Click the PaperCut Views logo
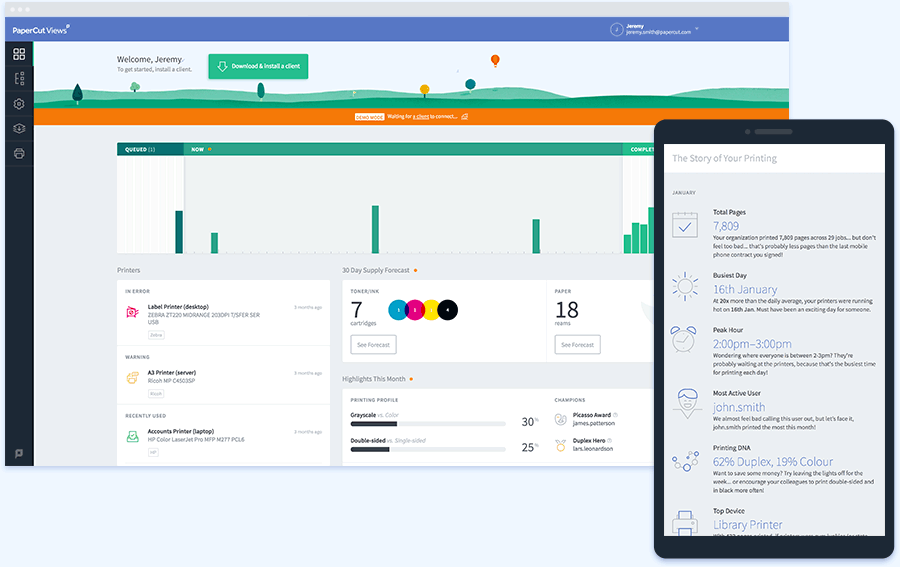900x567 pixels. 41,30
